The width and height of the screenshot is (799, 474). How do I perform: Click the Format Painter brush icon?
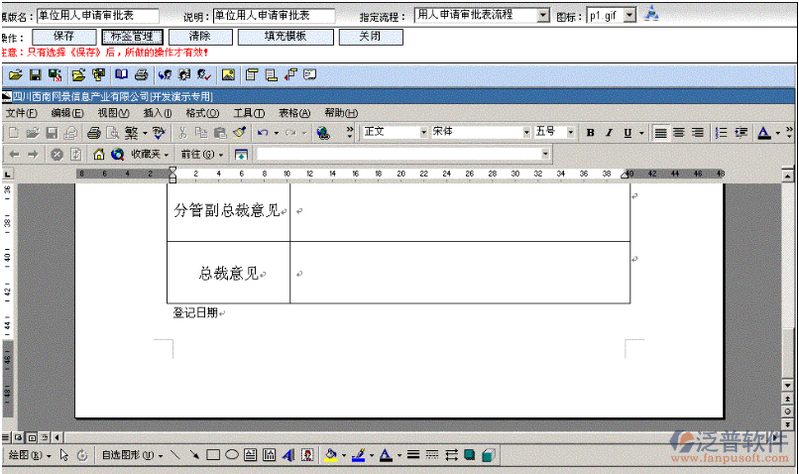tap(239, 133)
